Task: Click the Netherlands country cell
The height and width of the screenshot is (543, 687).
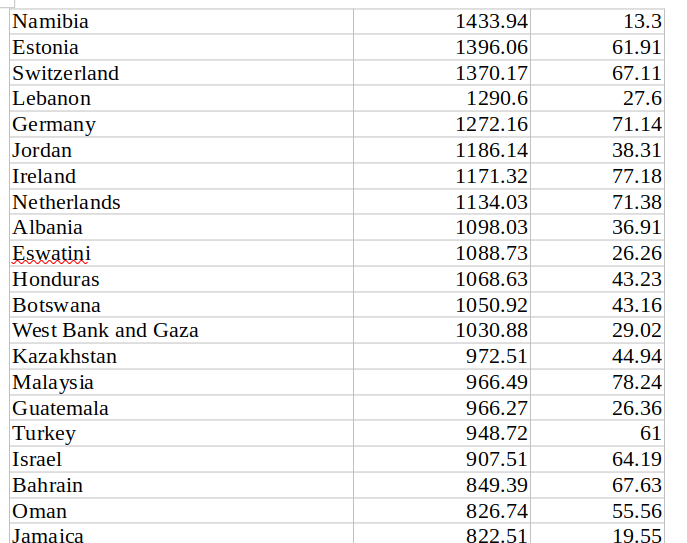Action: (x=181, y=202)
